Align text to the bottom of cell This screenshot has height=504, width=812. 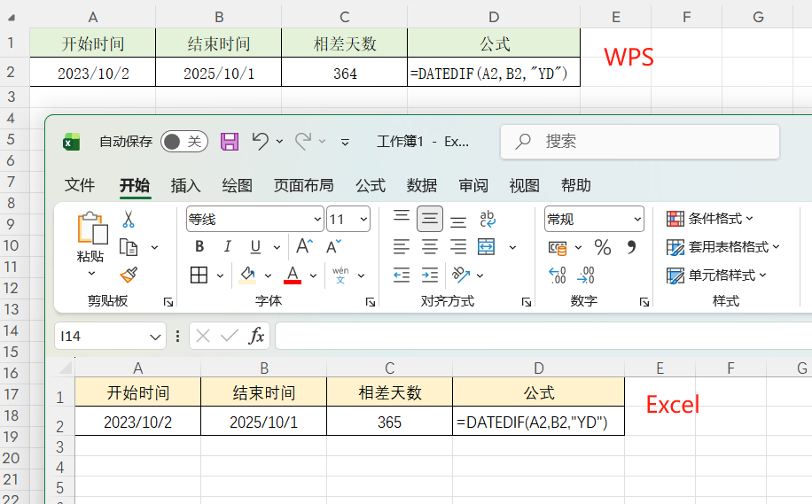tap(458, 221)
